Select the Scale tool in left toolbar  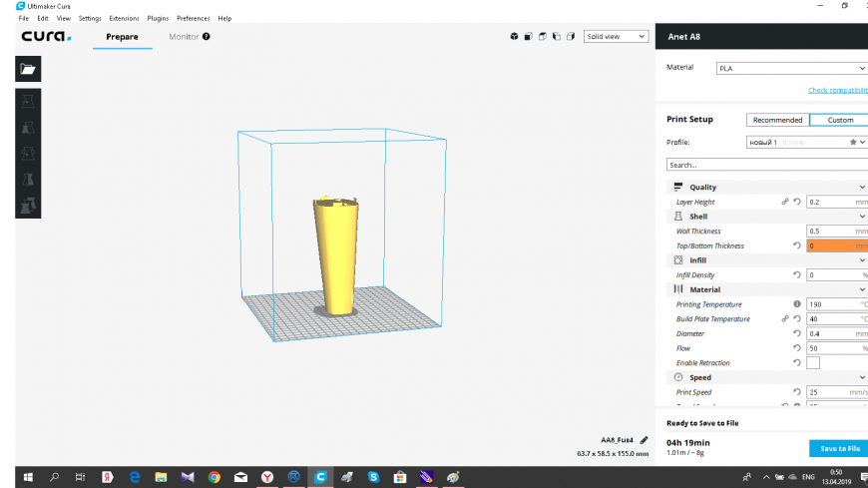[x=28, y=128]
